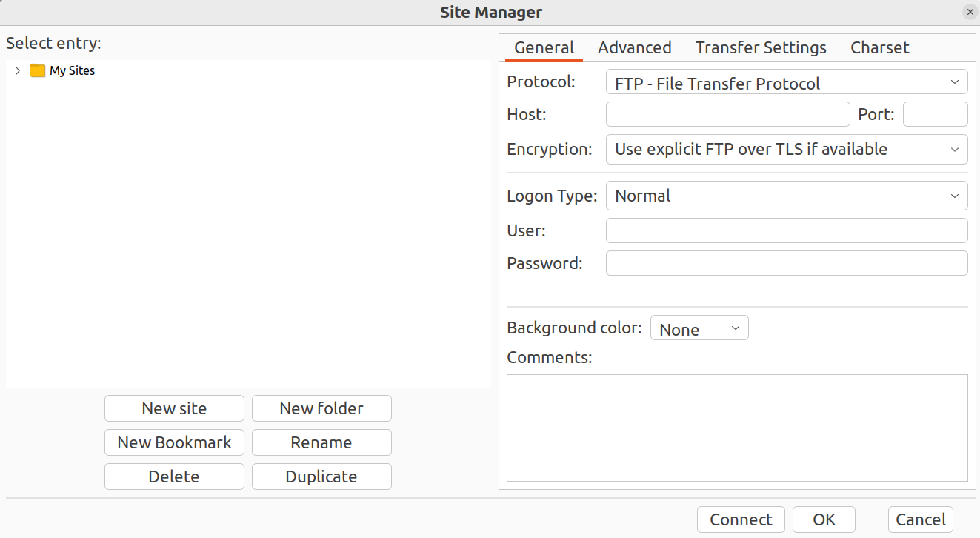The height and width of the screenshot is (538, 980).
Task: Close the Site Manager window
Action: [970, 12]
